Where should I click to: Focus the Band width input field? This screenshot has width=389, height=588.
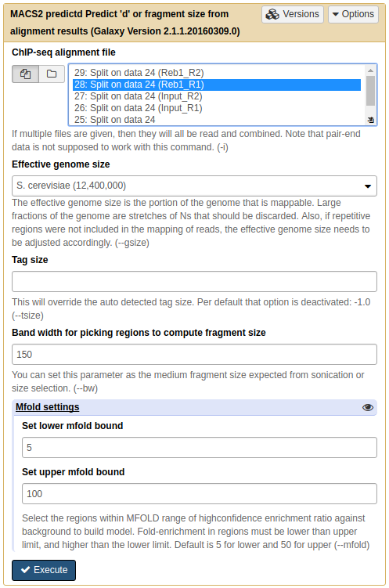click(194, 355)
